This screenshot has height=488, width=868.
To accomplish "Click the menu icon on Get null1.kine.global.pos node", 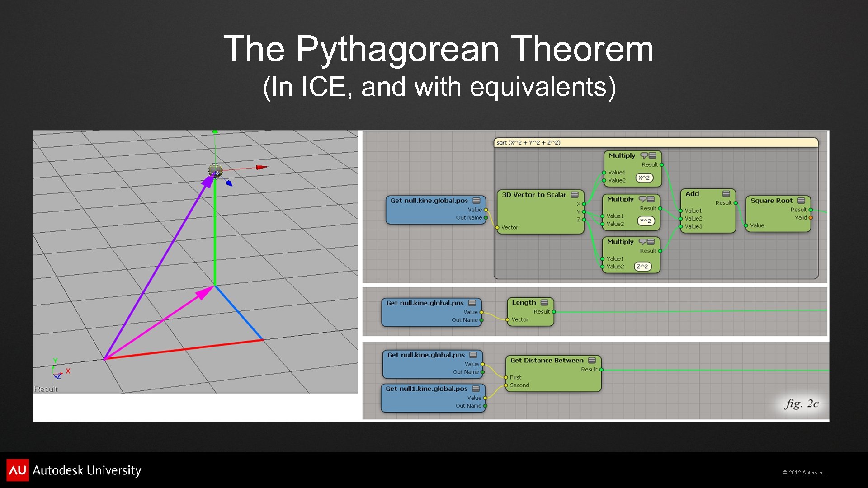I will coord(476,389).
